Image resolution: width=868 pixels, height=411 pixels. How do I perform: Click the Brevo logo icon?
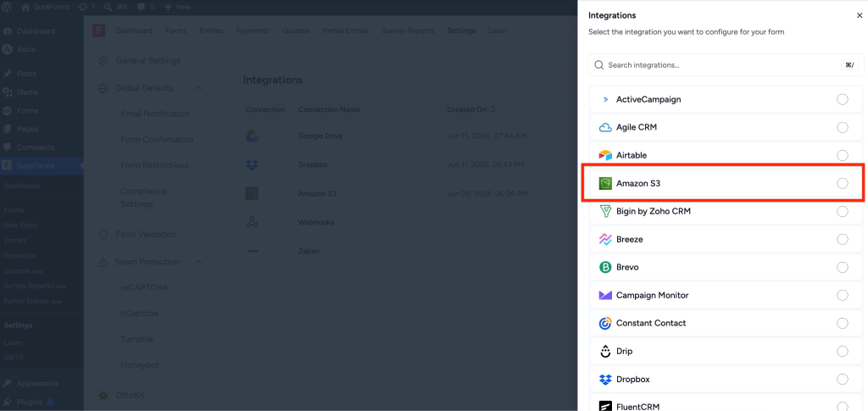[x=605, y=267]
